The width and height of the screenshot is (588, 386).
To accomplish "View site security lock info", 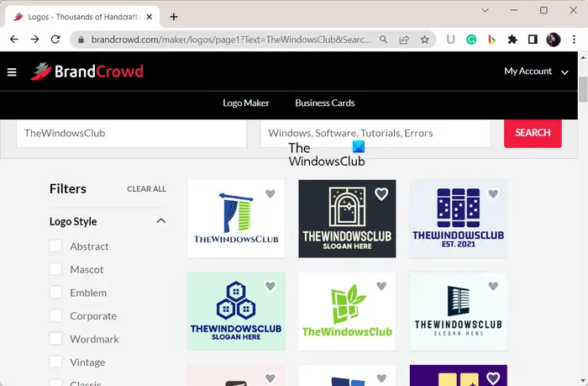I will pyautogui.click(x=81, y=40).
